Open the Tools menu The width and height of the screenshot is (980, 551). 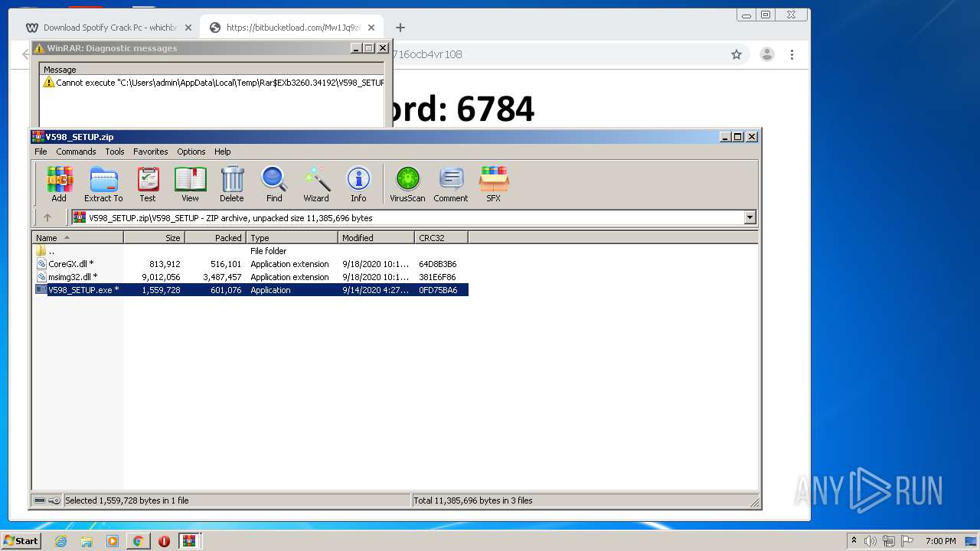tap(115, 152)
